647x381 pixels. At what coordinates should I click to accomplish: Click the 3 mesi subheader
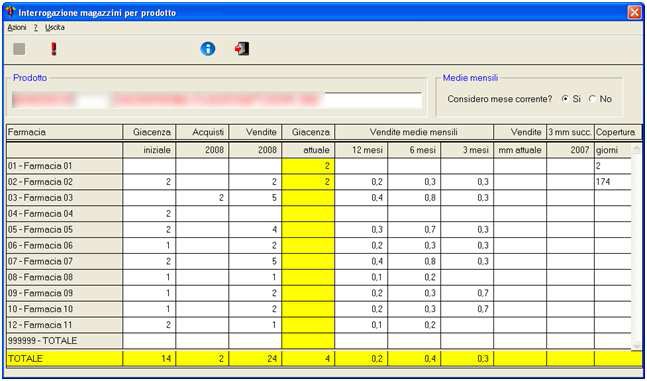point(467,150)
